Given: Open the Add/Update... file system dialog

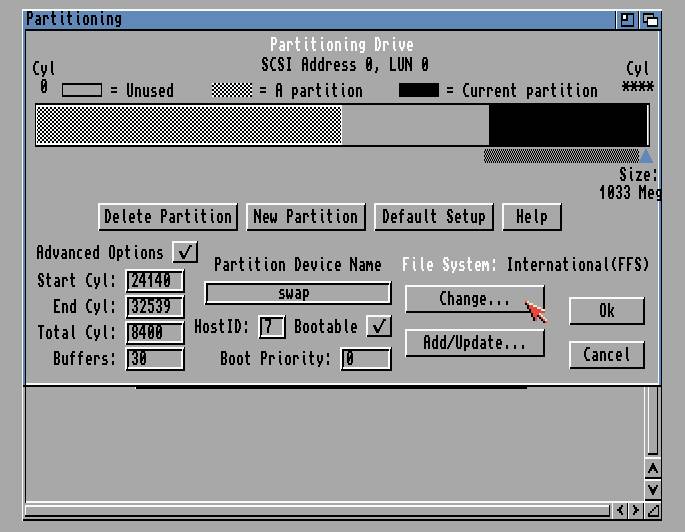Looking at the screenshot, I should 474,343.
